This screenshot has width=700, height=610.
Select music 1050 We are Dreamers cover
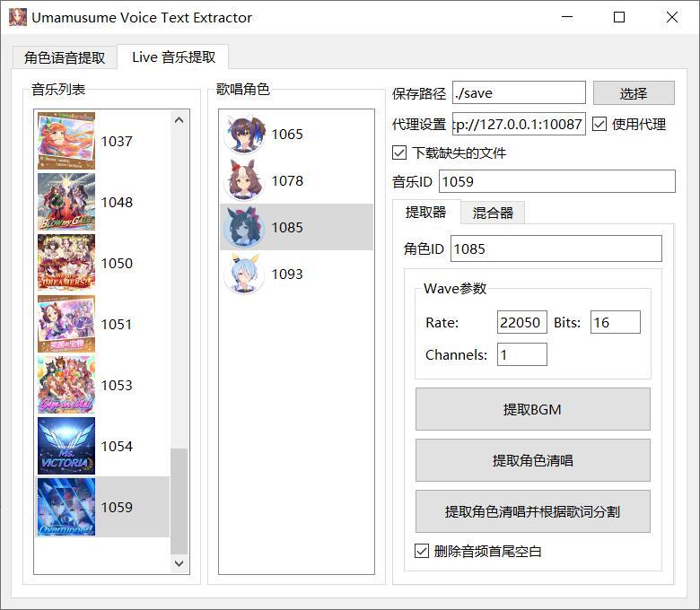click(x=66, y=263)
